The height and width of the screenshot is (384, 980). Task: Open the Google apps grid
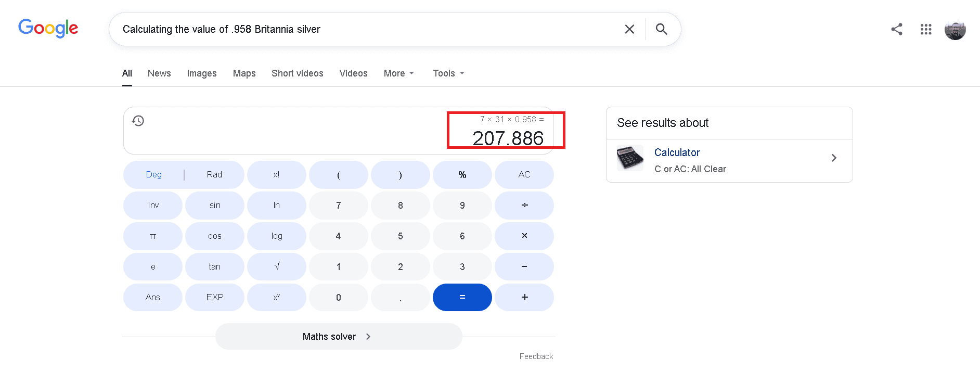(x=926, y=29)
